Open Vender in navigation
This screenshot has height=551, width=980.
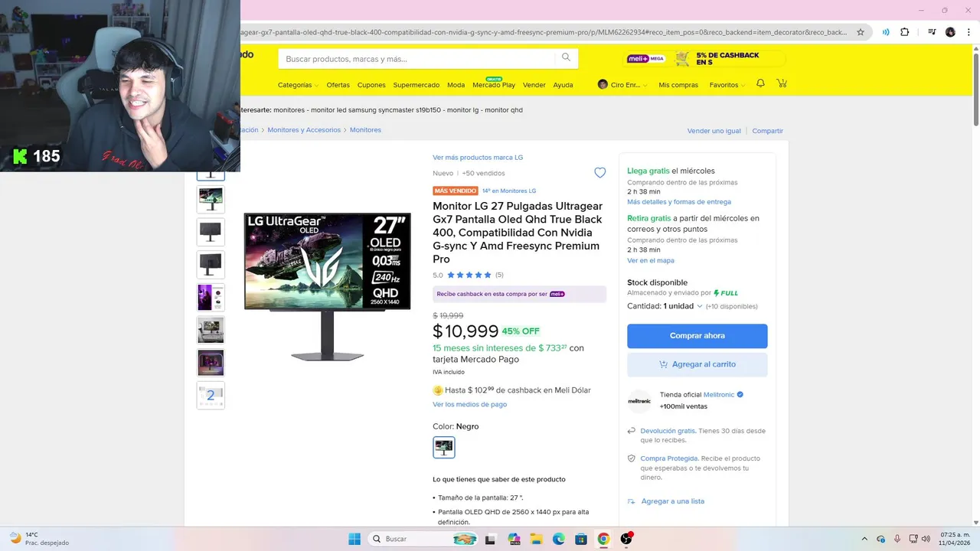534,85
